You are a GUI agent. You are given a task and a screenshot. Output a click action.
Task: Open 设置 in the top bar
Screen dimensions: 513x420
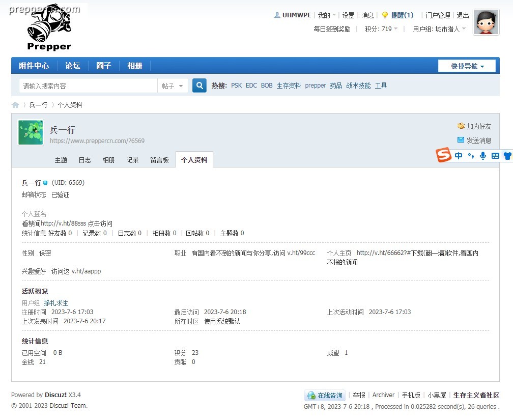(349, 15)
